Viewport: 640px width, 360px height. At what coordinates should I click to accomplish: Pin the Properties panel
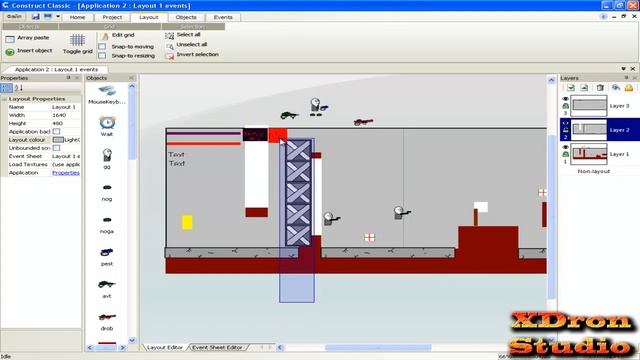tap(69, 78)
